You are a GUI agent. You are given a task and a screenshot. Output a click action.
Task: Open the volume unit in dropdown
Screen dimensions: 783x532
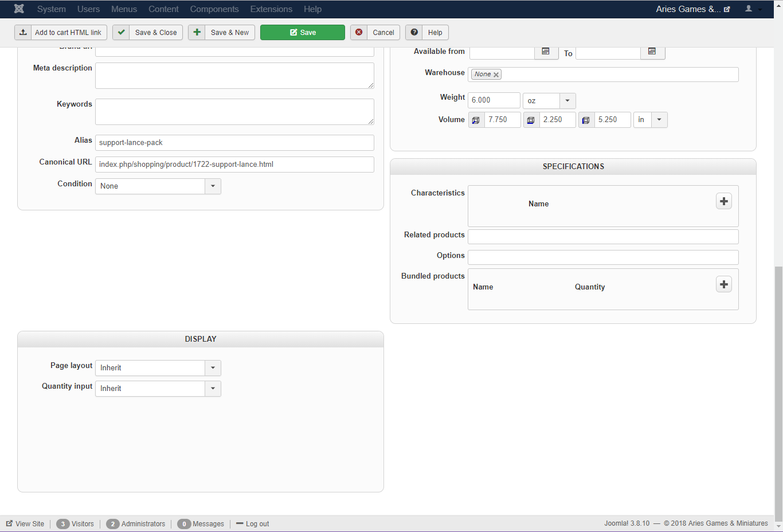click(x=659, y=120)
